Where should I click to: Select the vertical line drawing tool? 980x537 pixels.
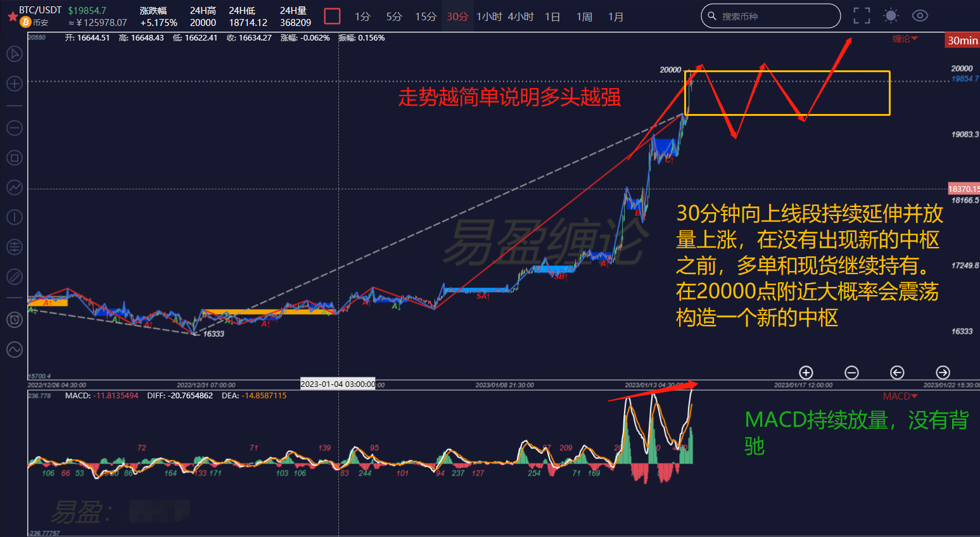pos(14,217)
